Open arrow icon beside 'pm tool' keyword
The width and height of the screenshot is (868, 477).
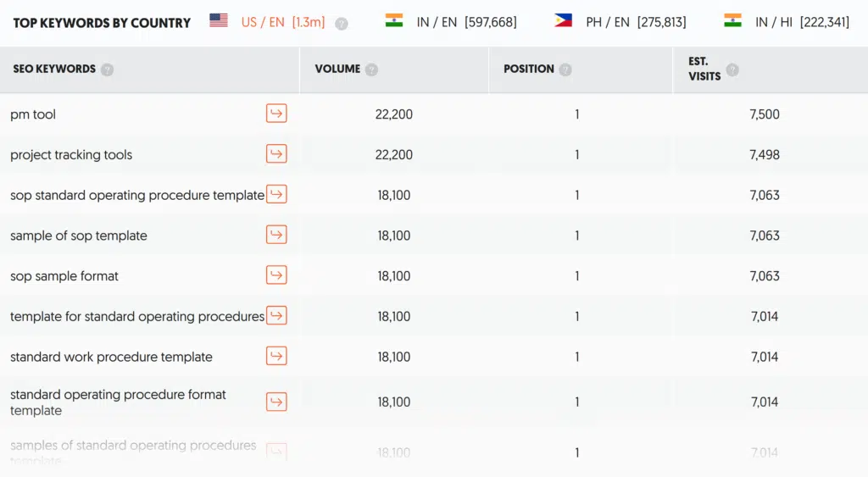(276, 114)
